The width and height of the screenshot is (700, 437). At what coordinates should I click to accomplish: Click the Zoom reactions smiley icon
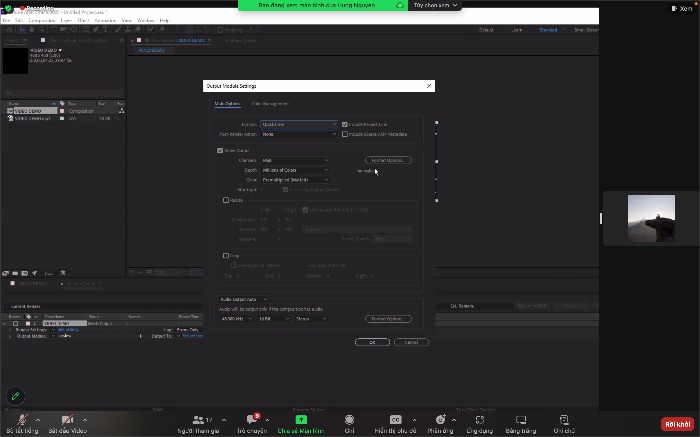coord(440,420)
